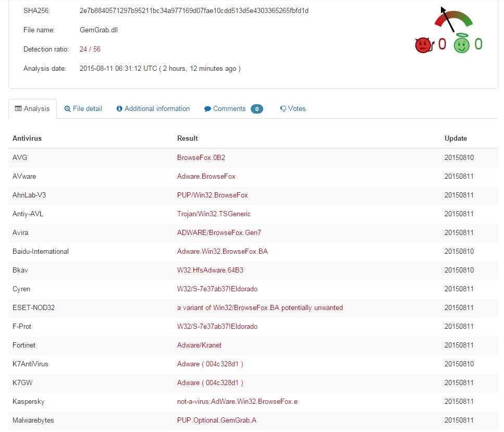Switch to the File detail tab

[x=83, y=108]
